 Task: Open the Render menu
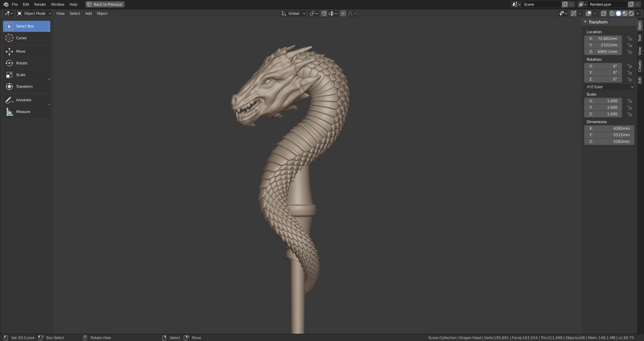coord(40,4)
